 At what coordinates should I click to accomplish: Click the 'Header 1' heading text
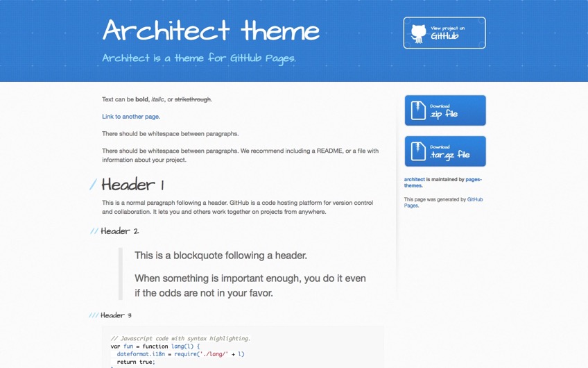[132, 185]
